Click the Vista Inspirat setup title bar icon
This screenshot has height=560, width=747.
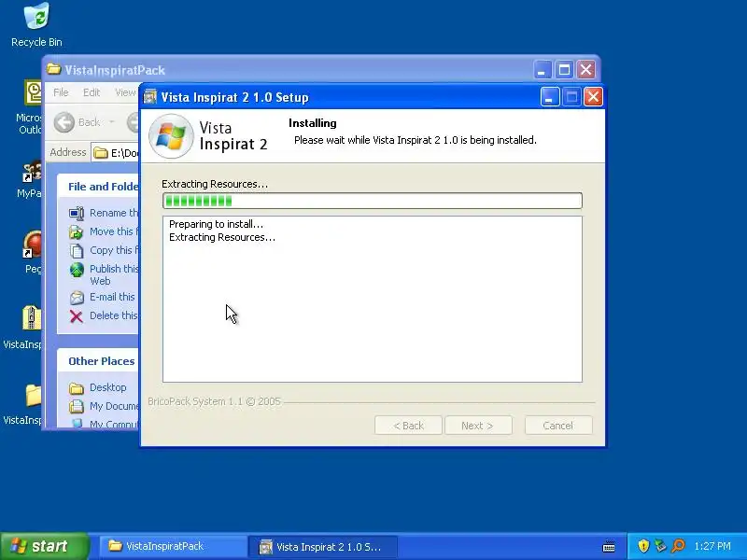tap(150, 97)
